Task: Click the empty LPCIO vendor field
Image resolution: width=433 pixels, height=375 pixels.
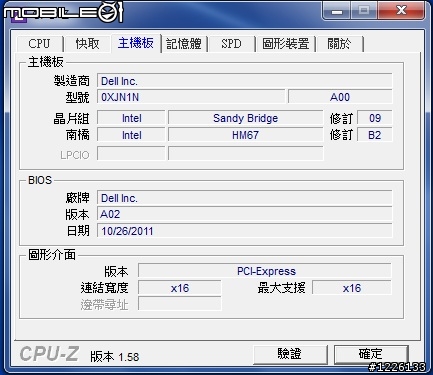Action: 131,154
